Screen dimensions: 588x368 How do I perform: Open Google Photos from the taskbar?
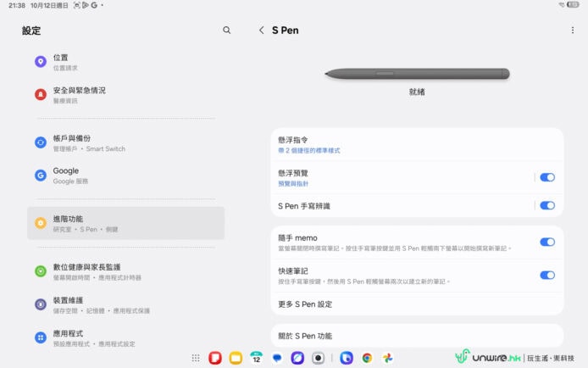click(387, 358)
